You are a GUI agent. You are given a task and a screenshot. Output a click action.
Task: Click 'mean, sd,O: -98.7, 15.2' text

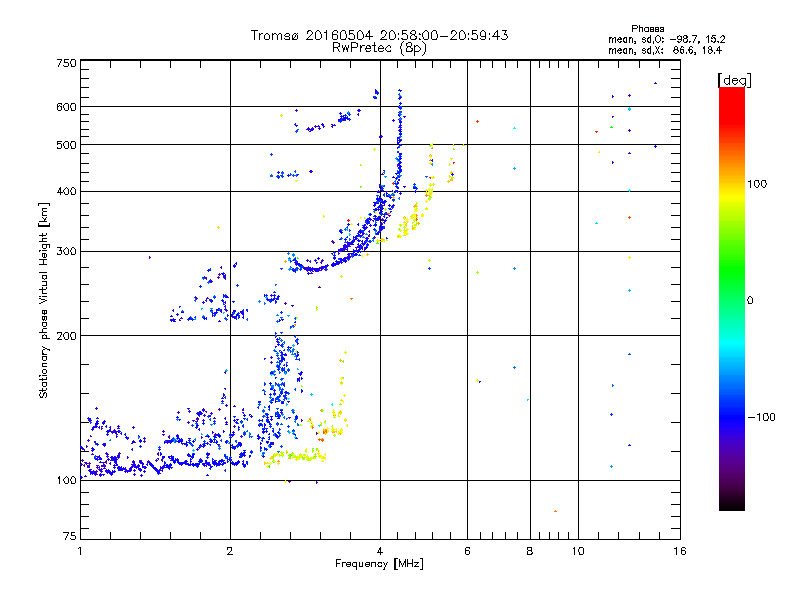coord(666,39)
